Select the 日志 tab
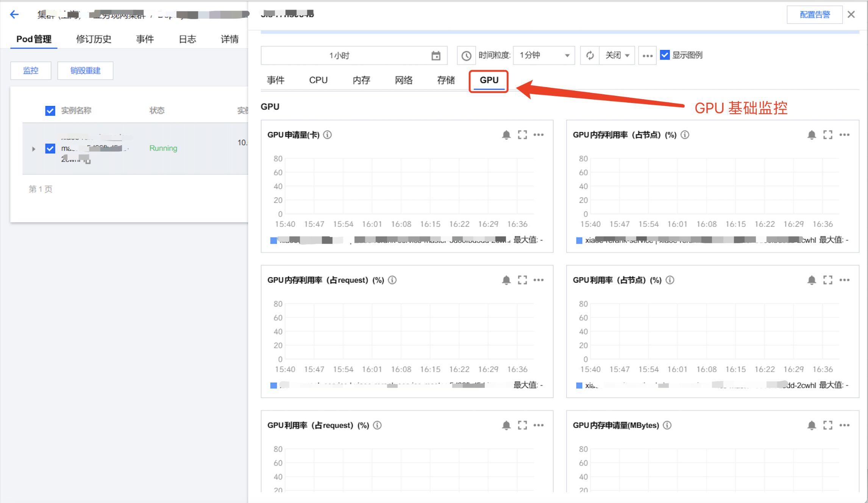Screen dimensions: 868x503 (x=187, y=39)
